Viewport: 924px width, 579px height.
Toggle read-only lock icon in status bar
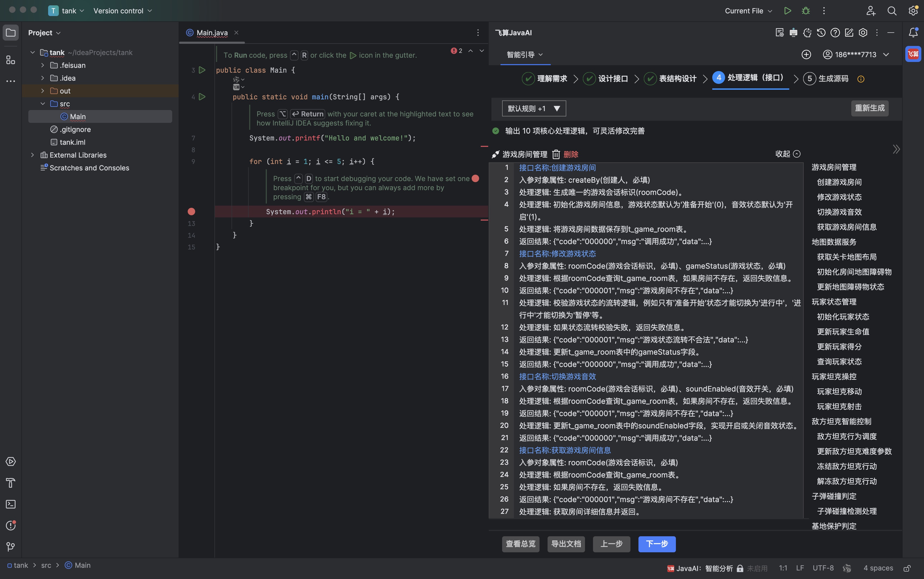[x=907, y=568]
